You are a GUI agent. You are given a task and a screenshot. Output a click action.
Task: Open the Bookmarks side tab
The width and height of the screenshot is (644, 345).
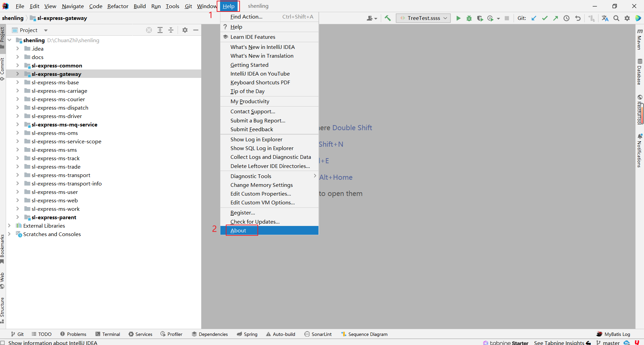tap(2, 249)
